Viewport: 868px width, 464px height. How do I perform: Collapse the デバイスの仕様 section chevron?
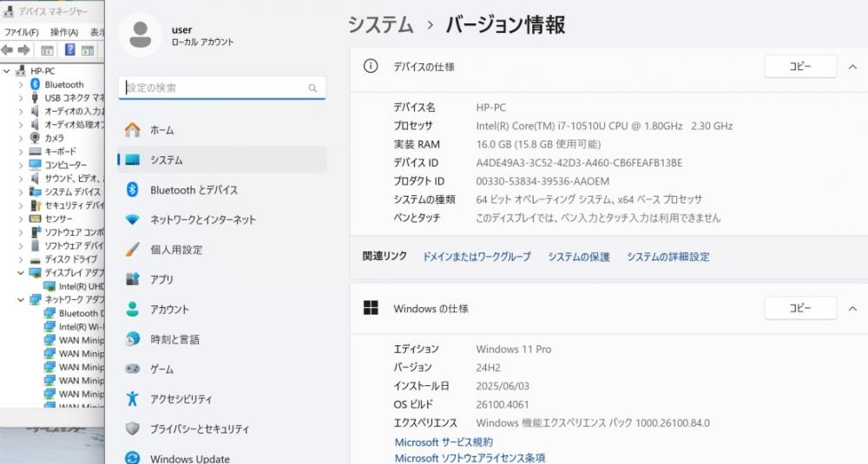852,67
